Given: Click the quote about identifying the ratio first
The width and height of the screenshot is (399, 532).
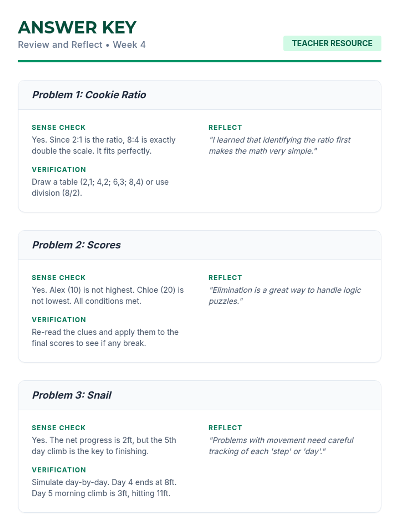Looking at the screenshot, I should 279,146.
